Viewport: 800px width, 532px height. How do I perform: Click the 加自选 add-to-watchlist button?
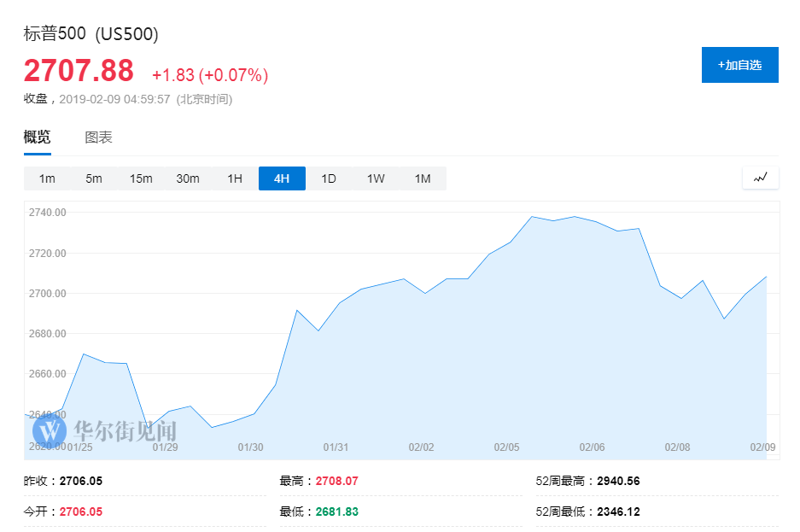[739, 65]
